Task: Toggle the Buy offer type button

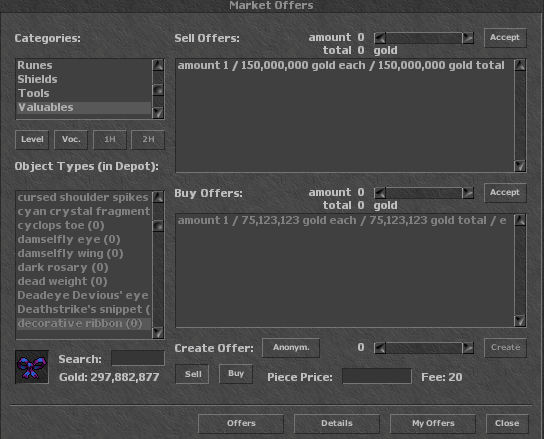Action: point(236,374)
